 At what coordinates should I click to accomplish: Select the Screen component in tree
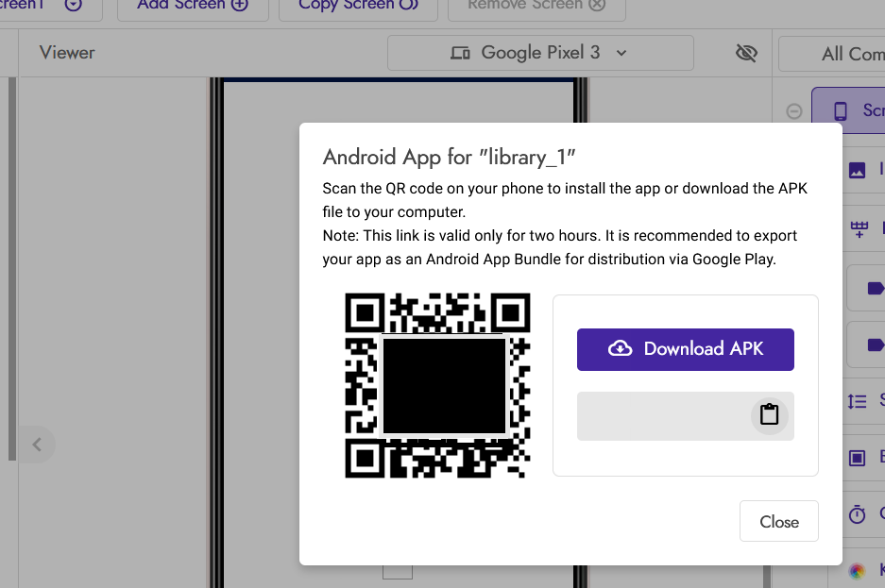tap(849, 110)
